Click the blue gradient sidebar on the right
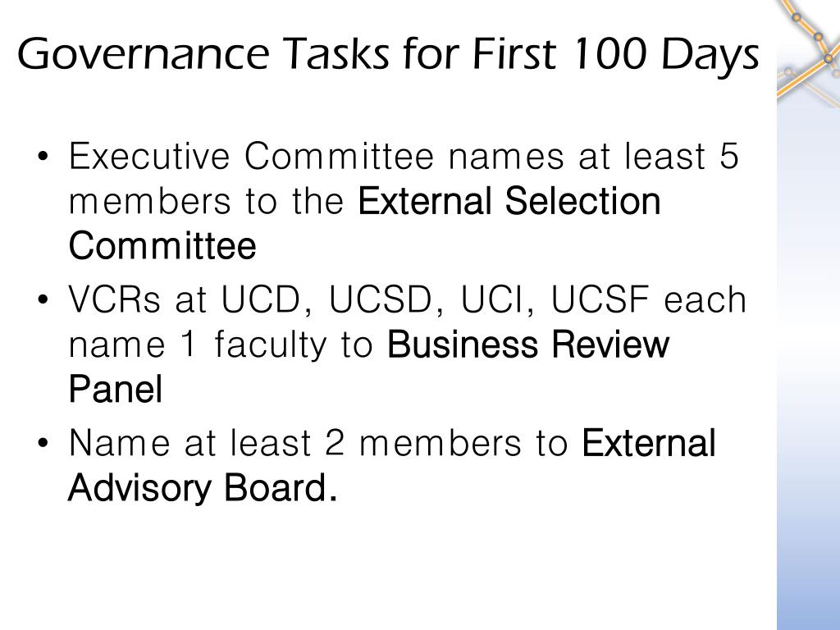 [808, 370]
